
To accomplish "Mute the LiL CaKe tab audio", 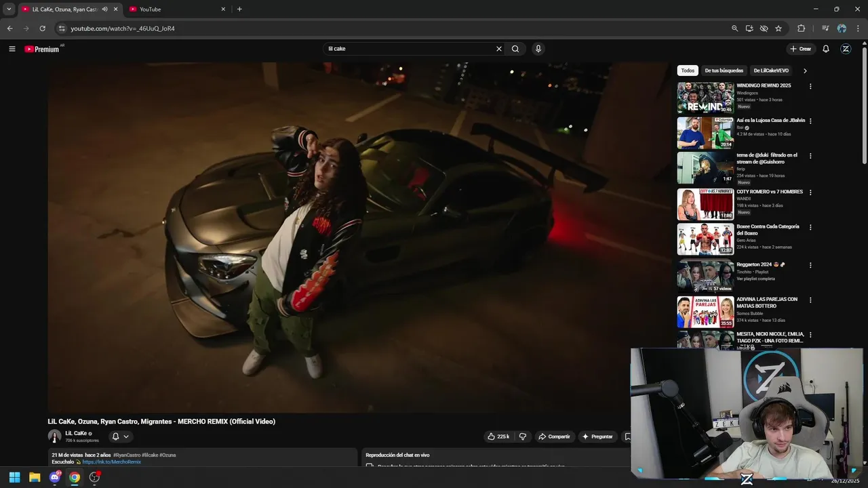I will (x=104, y=9).
